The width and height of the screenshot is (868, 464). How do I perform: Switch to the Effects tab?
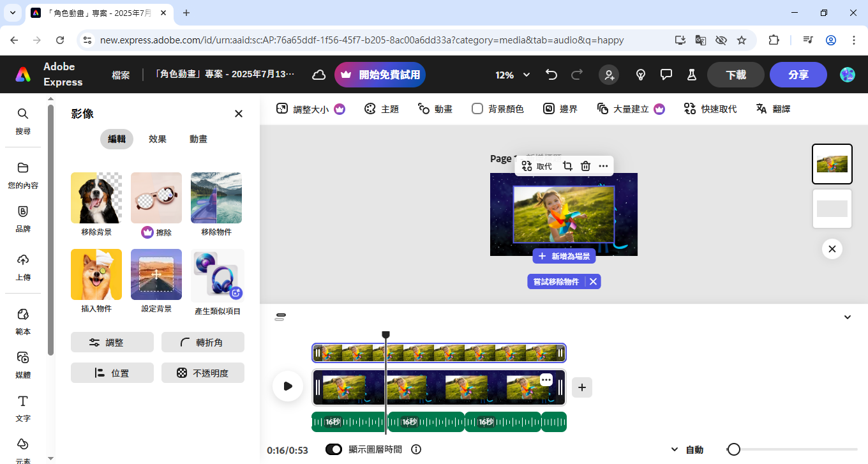[x=158, y=139]
